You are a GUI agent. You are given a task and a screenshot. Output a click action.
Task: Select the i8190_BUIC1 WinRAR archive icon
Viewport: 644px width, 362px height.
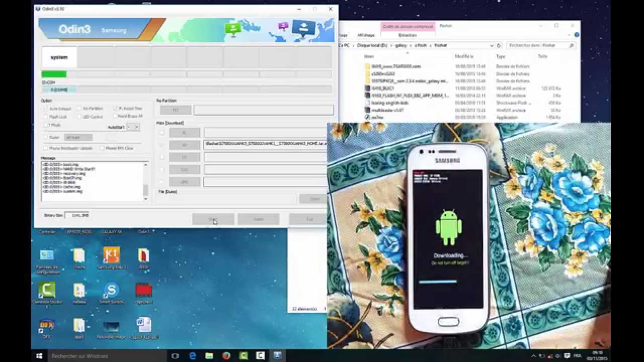367,88
